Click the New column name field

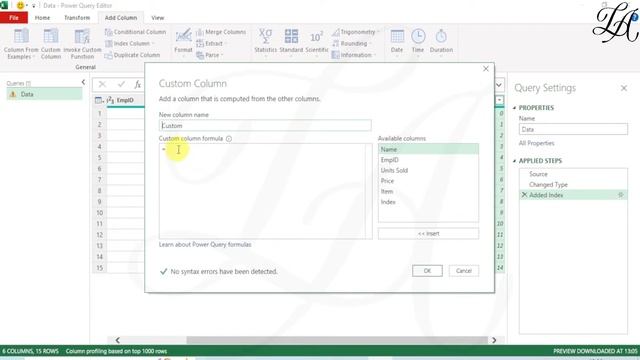[265, 126]
